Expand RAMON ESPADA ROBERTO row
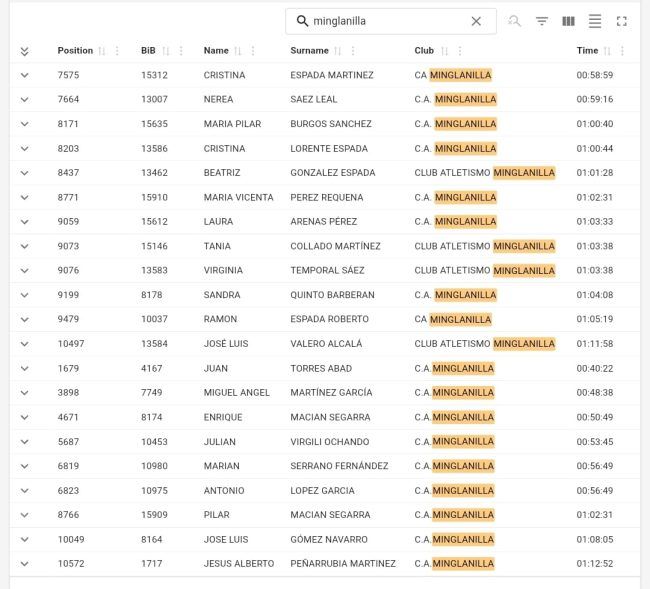The image size is (650, 589). 24,320
